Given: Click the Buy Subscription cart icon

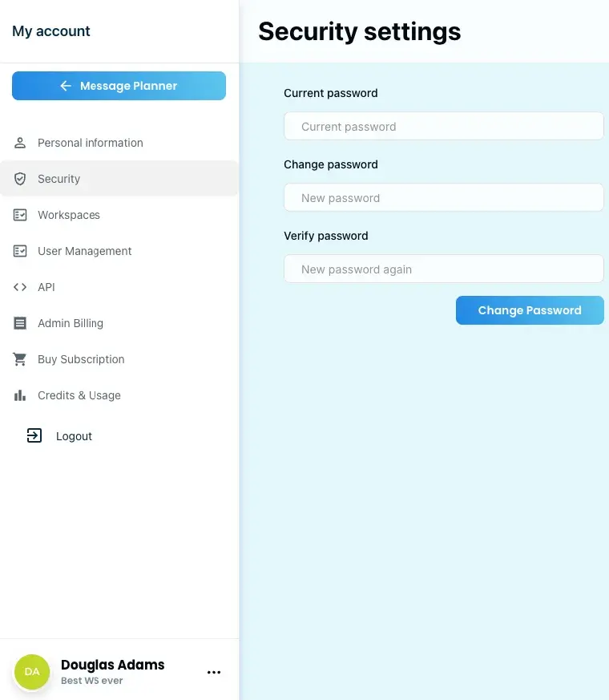Looking at the screenshot, I should click(x=19, y=358).
